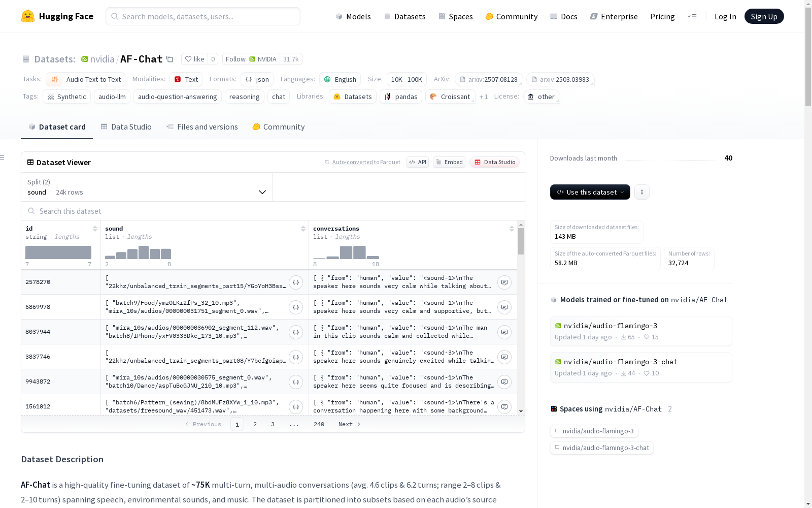Open the license other tag
The image size is (812, 508).
coord(541,97)
